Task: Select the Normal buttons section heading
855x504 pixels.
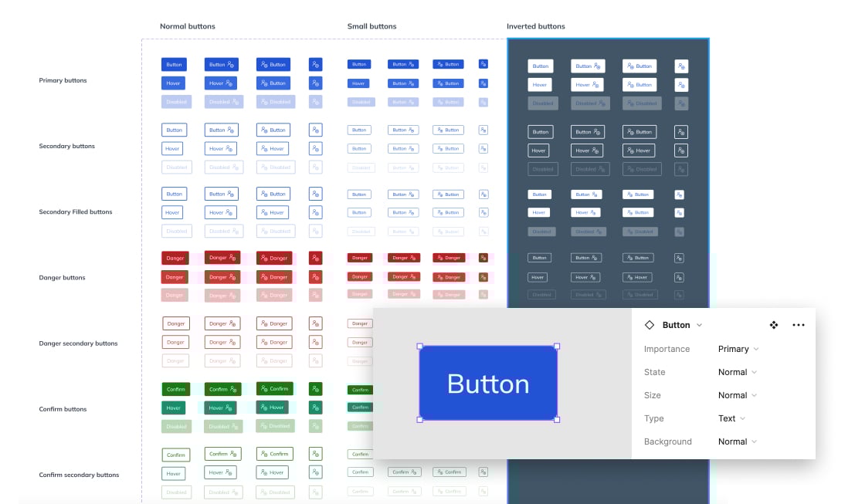Action: (x=187, y=26)
